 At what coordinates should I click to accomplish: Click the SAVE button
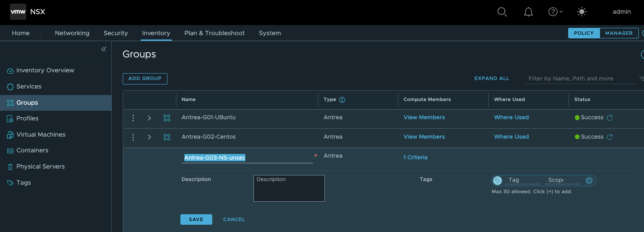pos(196,219)
